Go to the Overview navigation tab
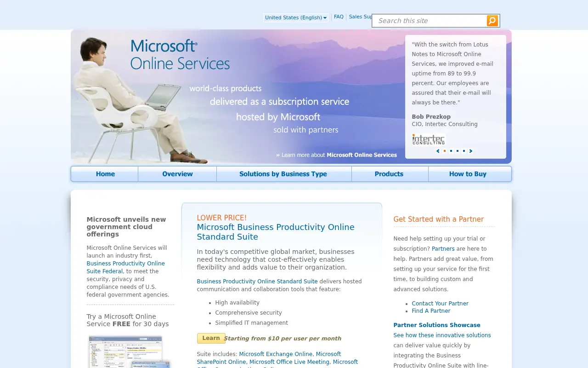Screen dimensions: 588x368 (x=177, y=174)
